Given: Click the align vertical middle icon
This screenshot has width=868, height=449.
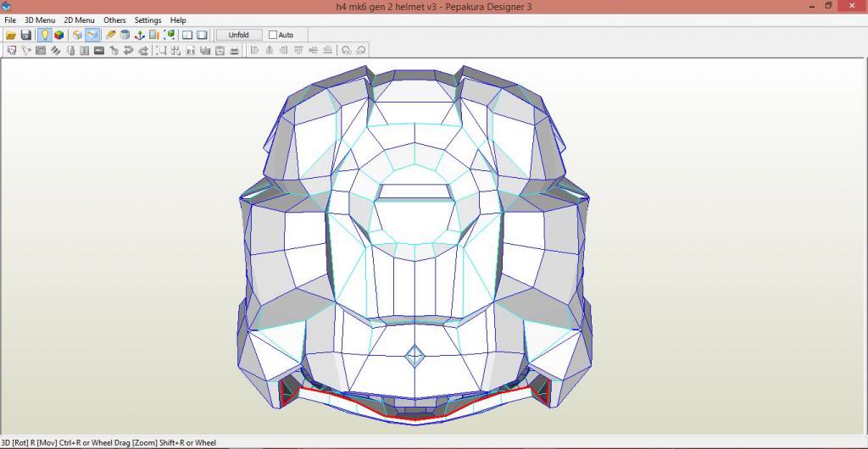Looking at the screenshot, I should (314, 50).
